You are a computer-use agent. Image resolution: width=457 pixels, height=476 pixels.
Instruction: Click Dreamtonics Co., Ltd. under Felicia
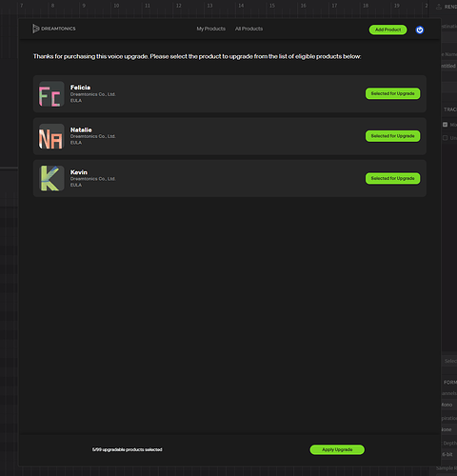pos(92,94)
